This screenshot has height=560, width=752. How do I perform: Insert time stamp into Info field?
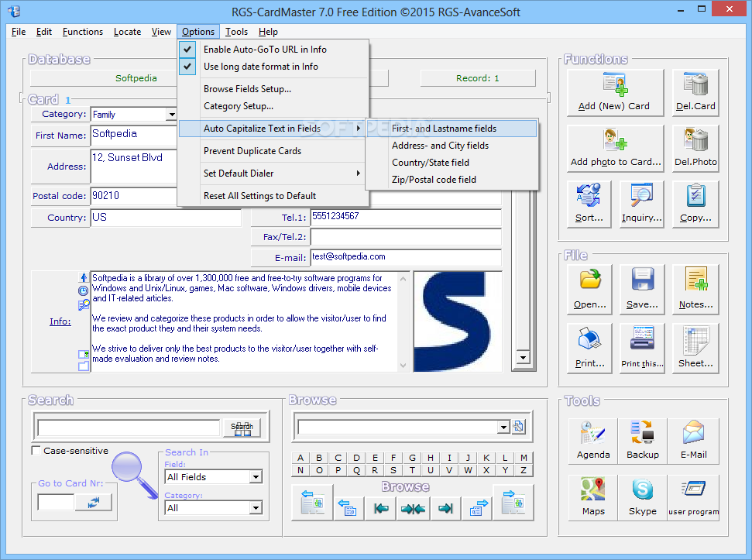pyautogui.click(x=84, y=291)
